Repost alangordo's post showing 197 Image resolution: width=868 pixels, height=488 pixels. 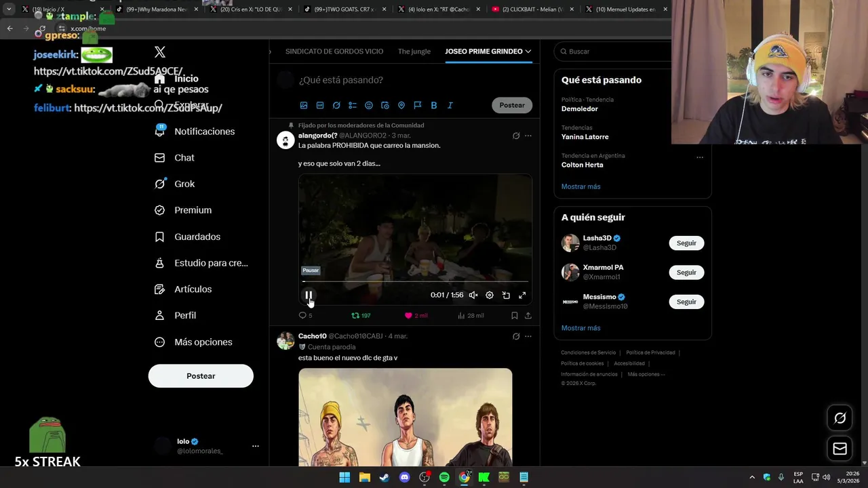[x=361, y=315]
